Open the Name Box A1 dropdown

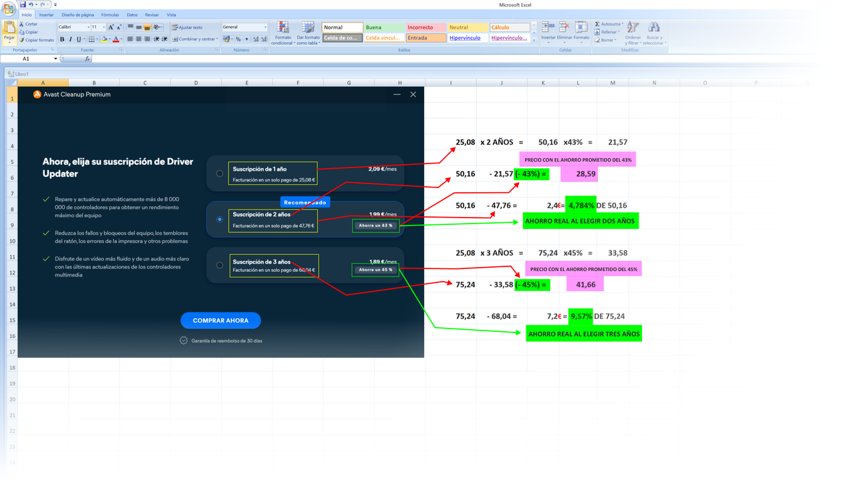[55, 59]
